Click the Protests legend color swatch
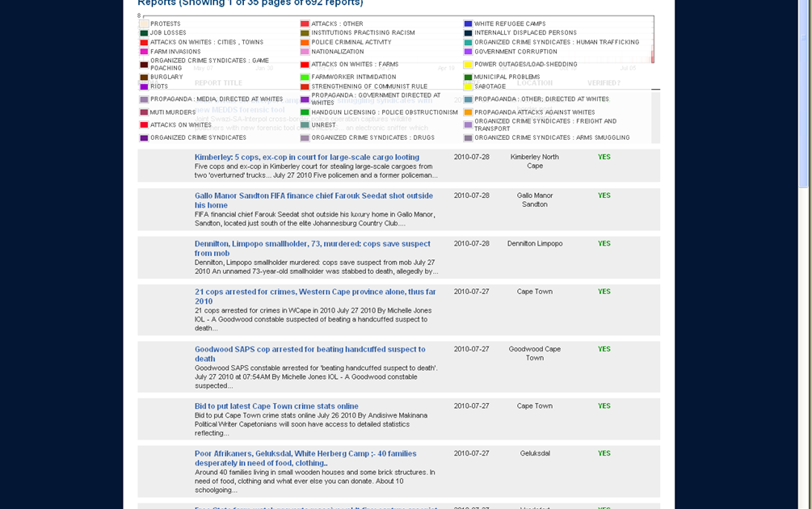812x509 pixels. (144, 23)
